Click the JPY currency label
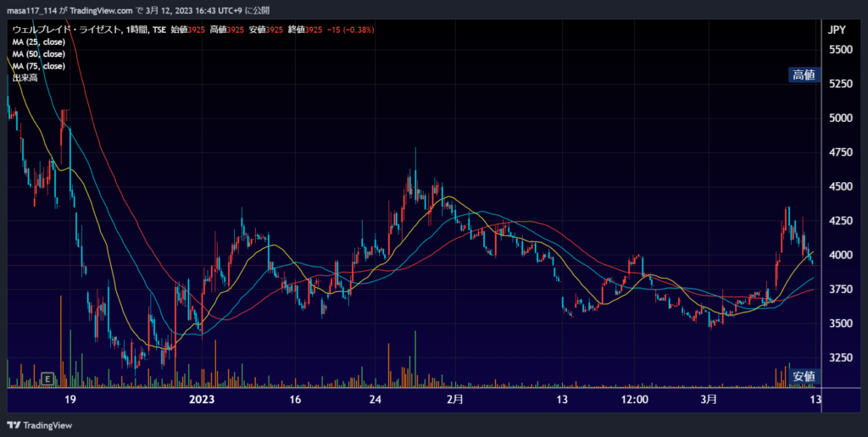 [x=837, y=31]
